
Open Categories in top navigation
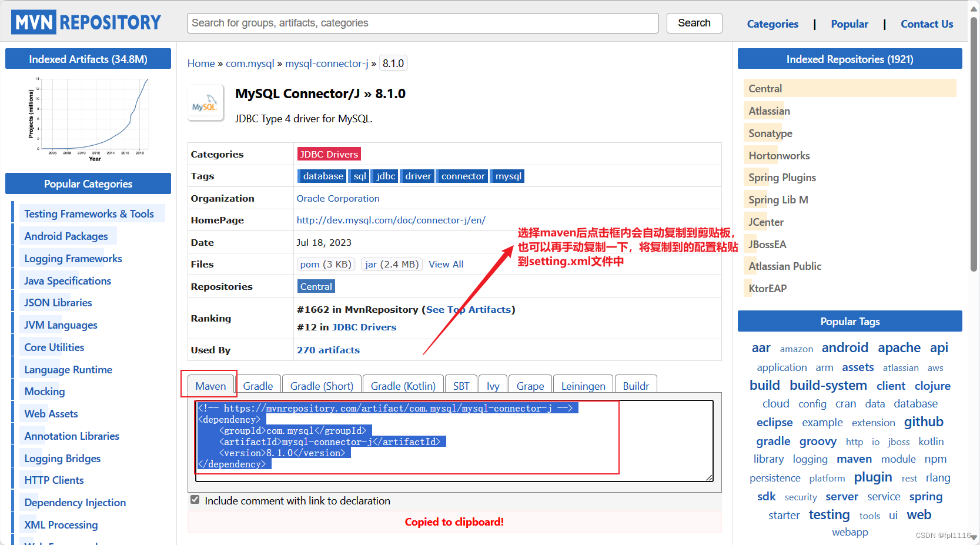pyautogui.click(x=772, y=24)
